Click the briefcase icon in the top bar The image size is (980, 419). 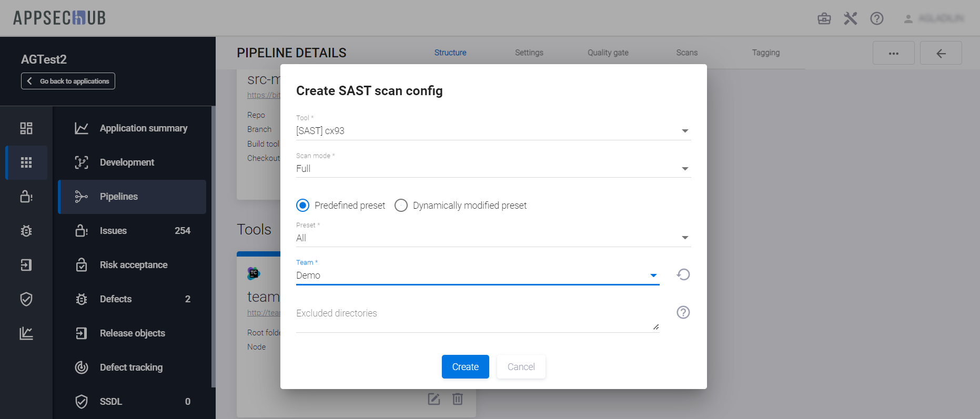pos(824,18)
